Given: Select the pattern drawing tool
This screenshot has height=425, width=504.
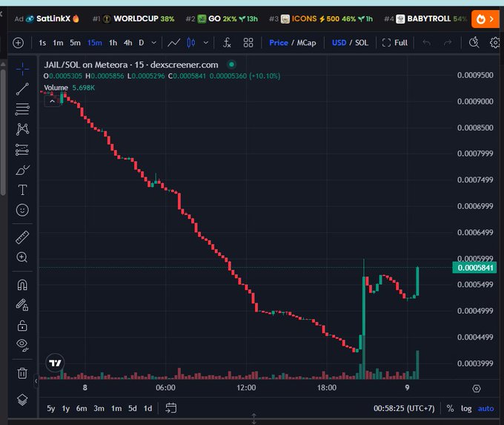Looking at the screenshot, I should 22,129.
